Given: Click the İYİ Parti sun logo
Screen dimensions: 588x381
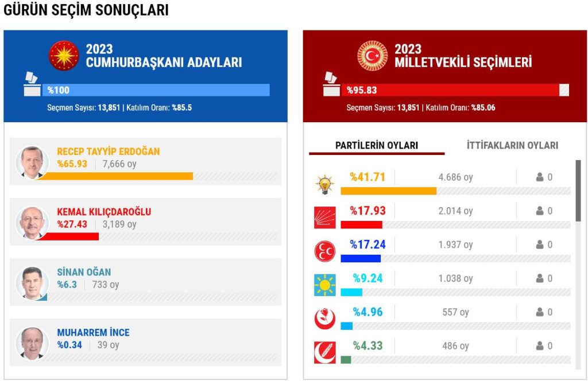Looking at the screenshot, I should tap(324, 285).
